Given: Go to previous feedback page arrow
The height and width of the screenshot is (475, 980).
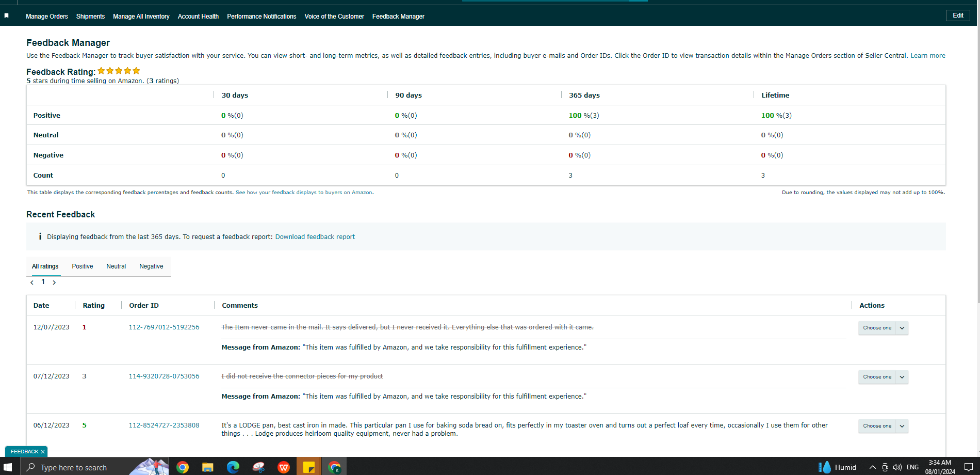Looking at the screenshot, I should [x=32, y=282].
